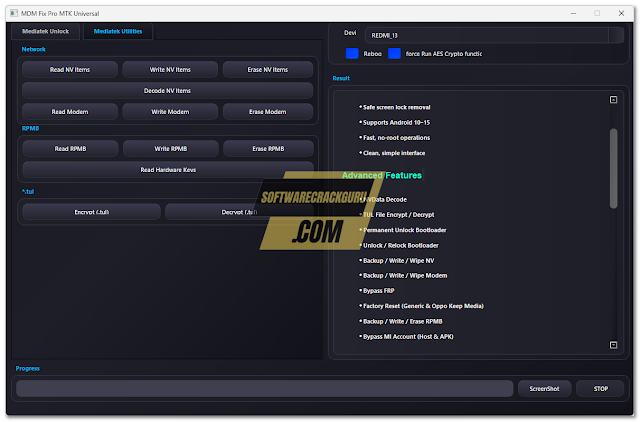The image size is (640, 422).
Task: Select the Mediatek Utilities tab
Action: pos(118,31)
